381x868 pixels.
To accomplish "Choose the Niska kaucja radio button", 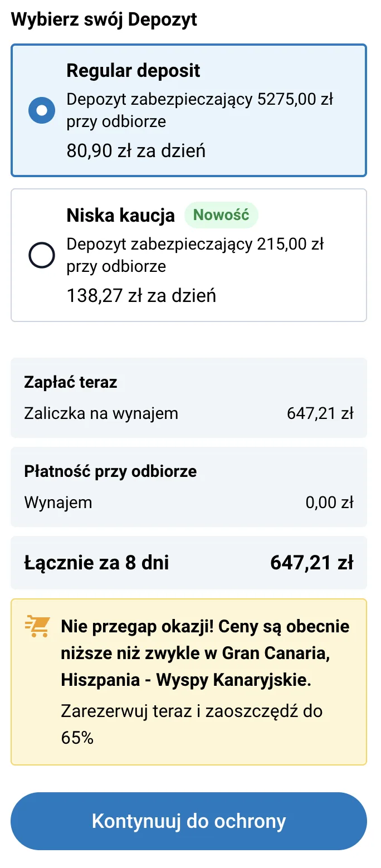I will coord(42,255).
